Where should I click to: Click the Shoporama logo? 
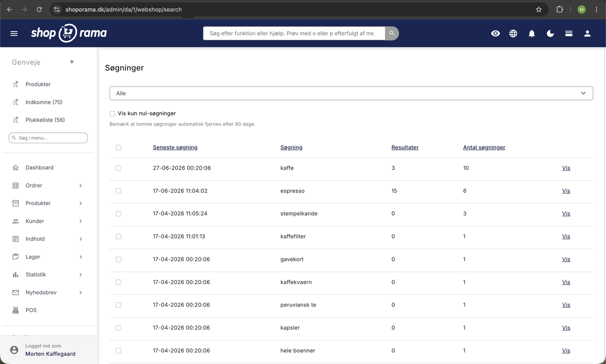(69, 33)
